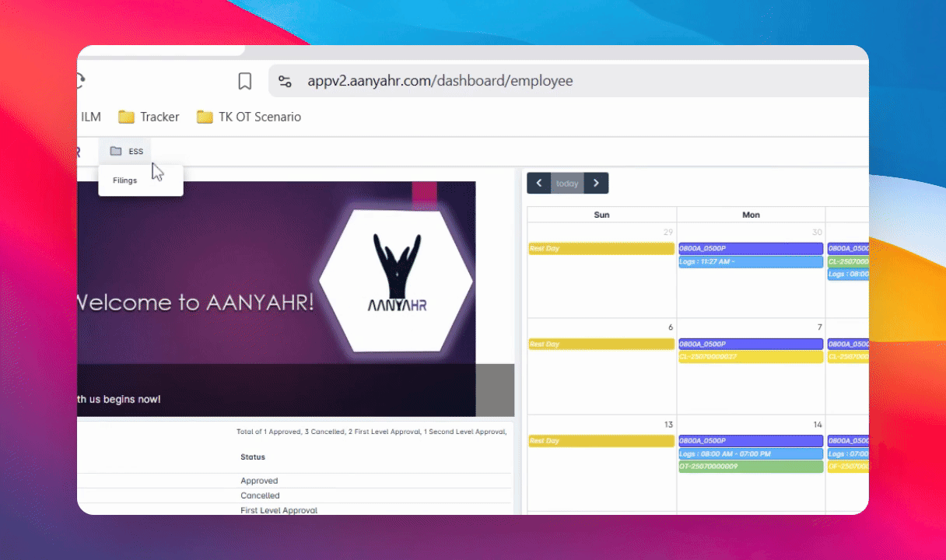
Task: Click the appv2.aanyahr.com address bar URL
Action: click(440, 81)
